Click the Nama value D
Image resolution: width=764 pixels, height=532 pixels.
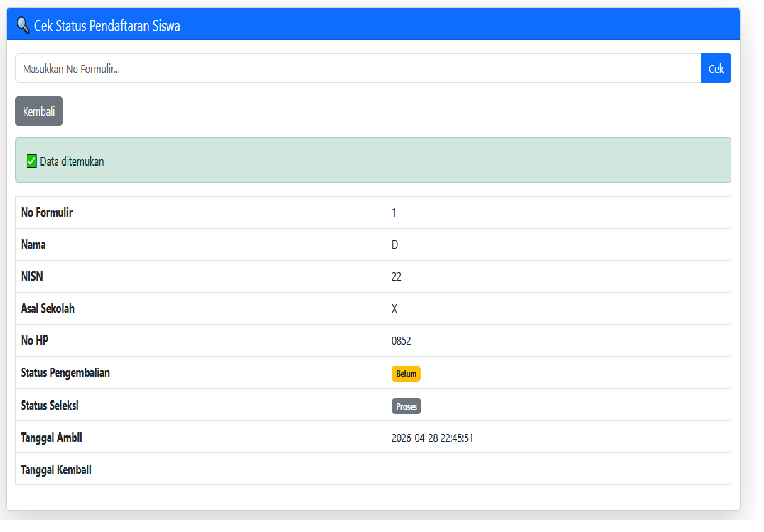[x=395, y=245]
